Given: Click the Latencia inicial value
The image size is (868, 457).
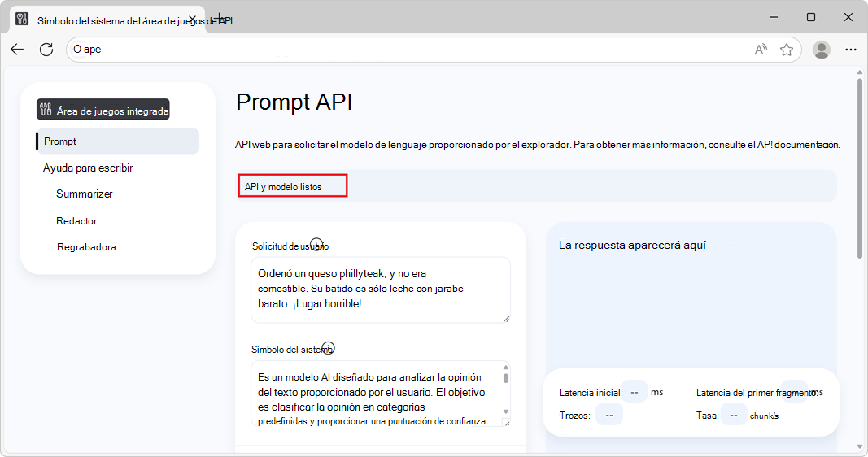Looking at the screenshot, I should pyautogui.click(x=635, y=392).
